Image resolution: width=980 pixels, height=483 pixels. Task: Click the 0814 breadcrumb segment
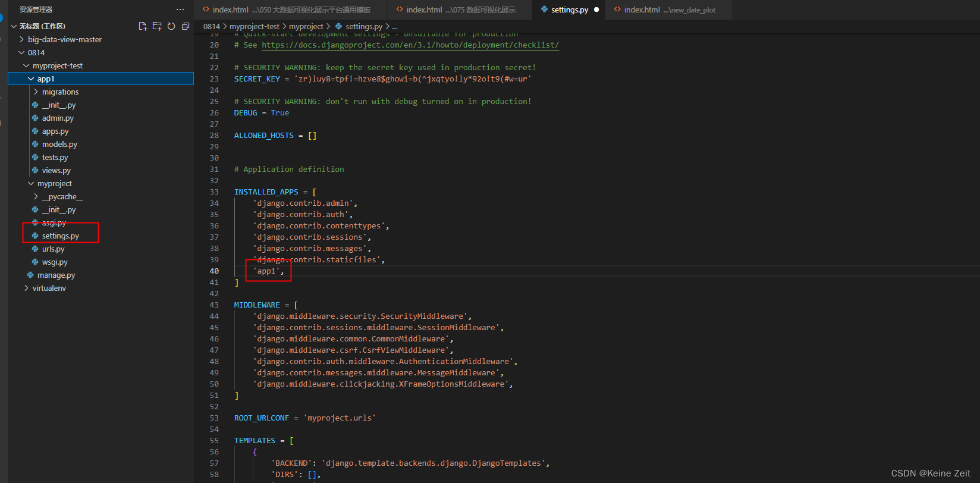pos(211,26)
